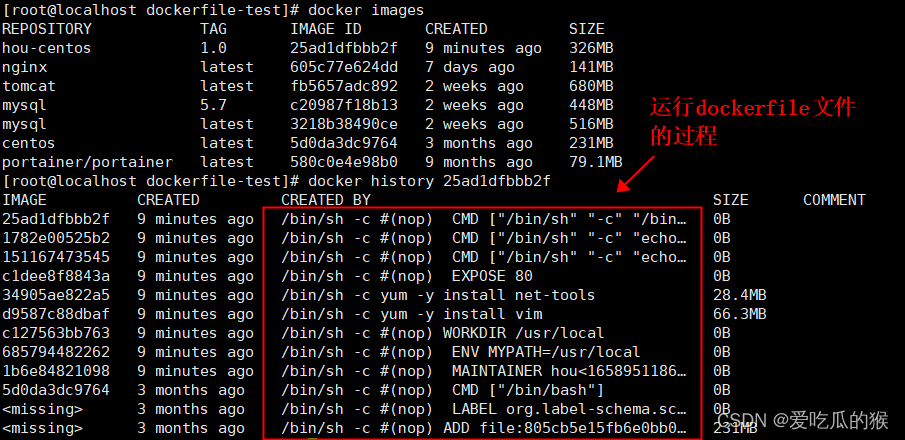Click the CREATED BY column header
This screenshot has width=905, height=440.
coord(326,200)
